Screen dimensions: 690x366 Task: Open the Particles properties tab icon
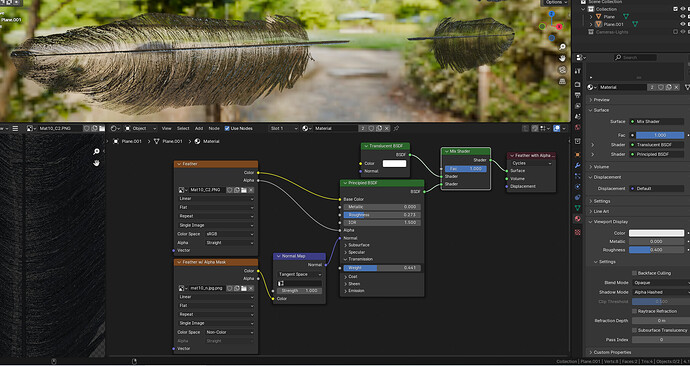578,176
